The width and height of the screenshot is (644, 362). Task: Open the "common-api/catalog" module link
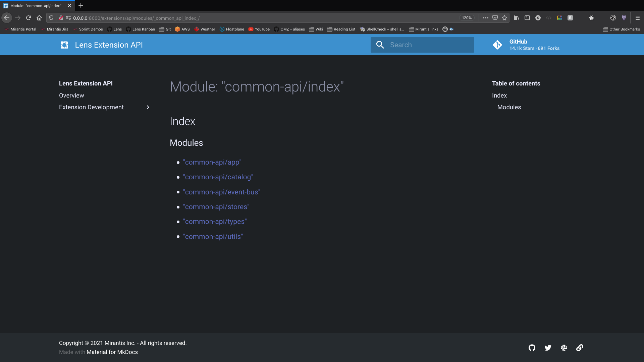coord(218,177)
